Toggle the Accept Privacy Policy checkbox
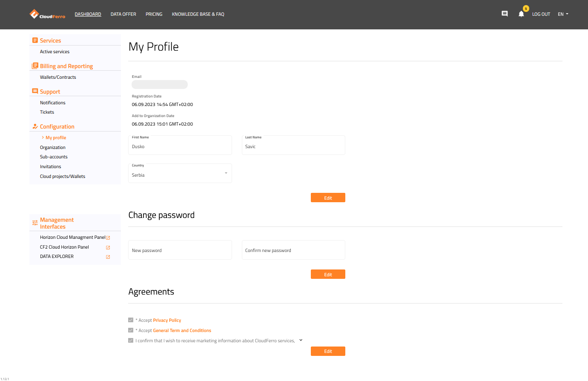Screen dimensions: 588x381 coord(131,320)
